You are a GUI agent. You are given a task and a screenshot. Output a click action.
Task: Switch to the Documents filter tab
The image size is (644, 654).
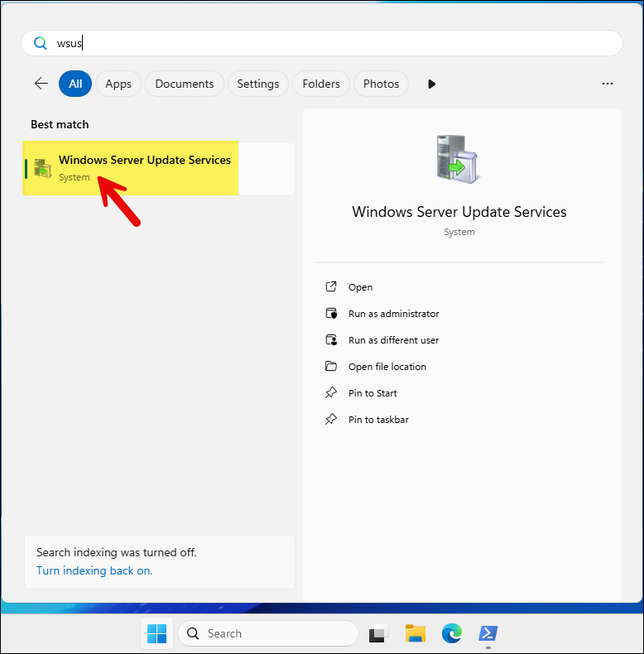point(184,84)
